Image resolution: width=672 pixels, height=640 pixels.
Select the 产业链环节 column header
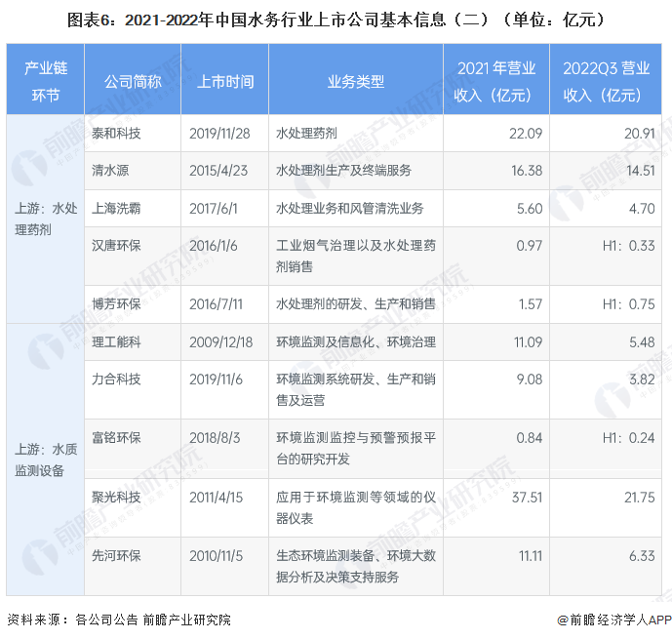(x=45, y=81)
